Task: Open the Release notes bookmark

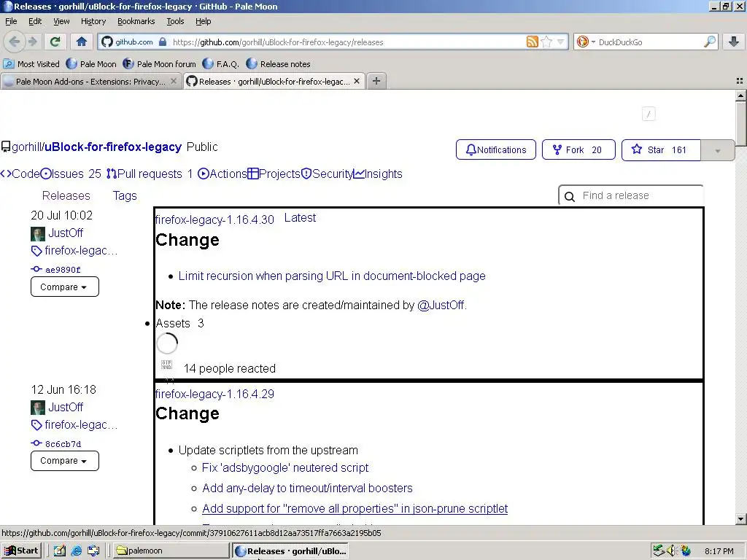Action: click(278, 64)
